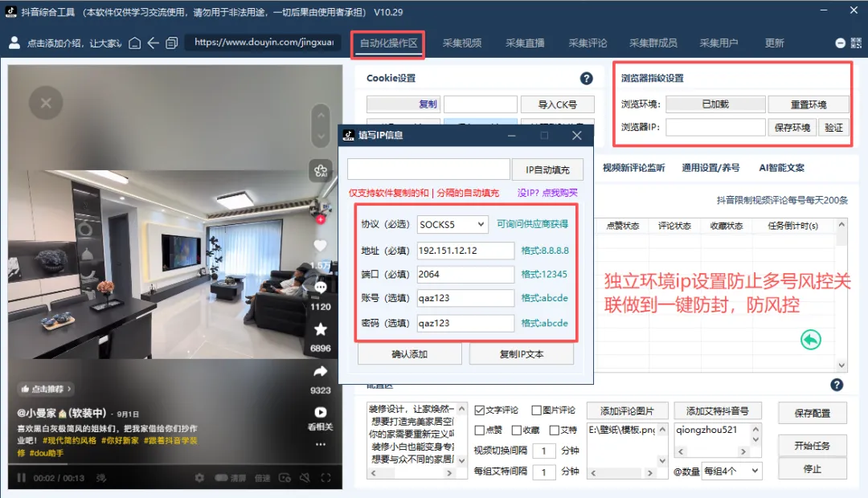
Task: Click the 确认添加 button in IP dialog
Action: tap(410, 354)
